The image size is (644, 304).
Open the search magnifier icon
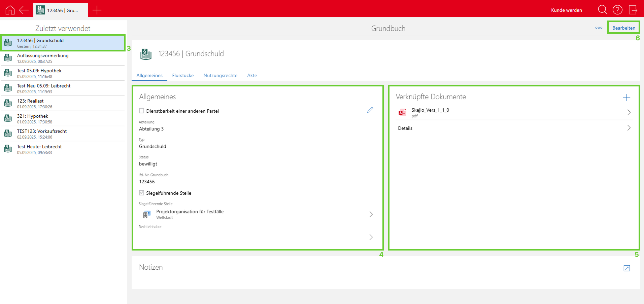[x=602, y=10]
